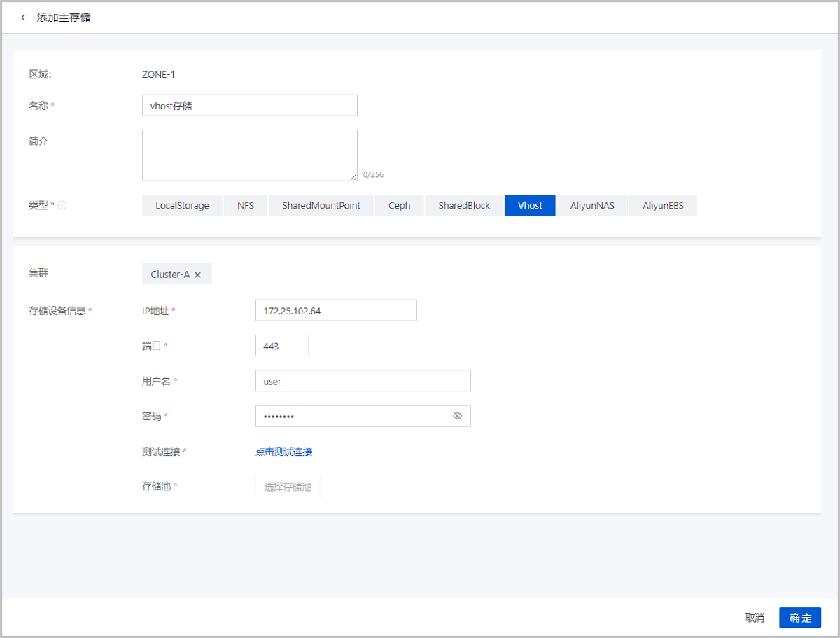Choose AliyunNAS storage type
This screenshot has height=638, width=840.
pyautogui.click(x=592, y=206)
